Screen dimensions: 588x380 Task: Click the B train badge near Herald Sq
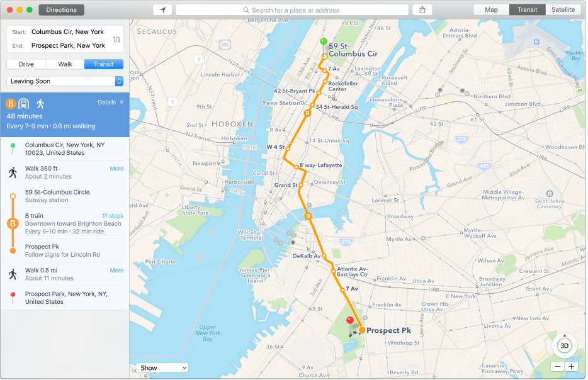coord(307,113)
